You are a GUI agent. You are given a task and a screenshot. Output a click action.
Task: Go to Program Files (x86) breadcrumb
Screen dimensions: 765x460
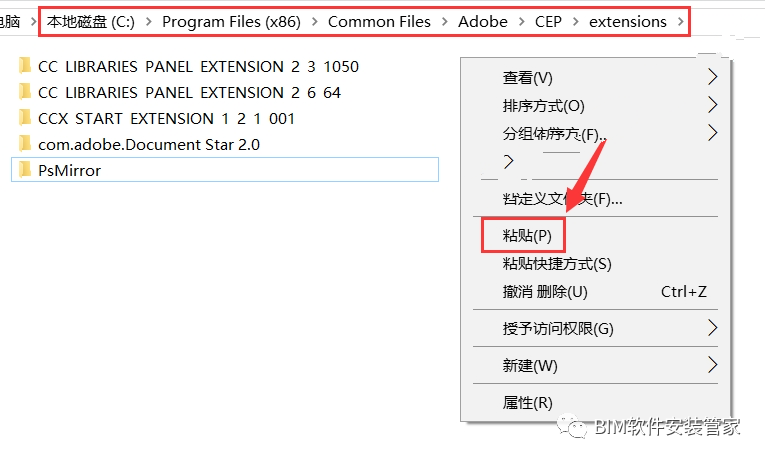coord(231,21)
